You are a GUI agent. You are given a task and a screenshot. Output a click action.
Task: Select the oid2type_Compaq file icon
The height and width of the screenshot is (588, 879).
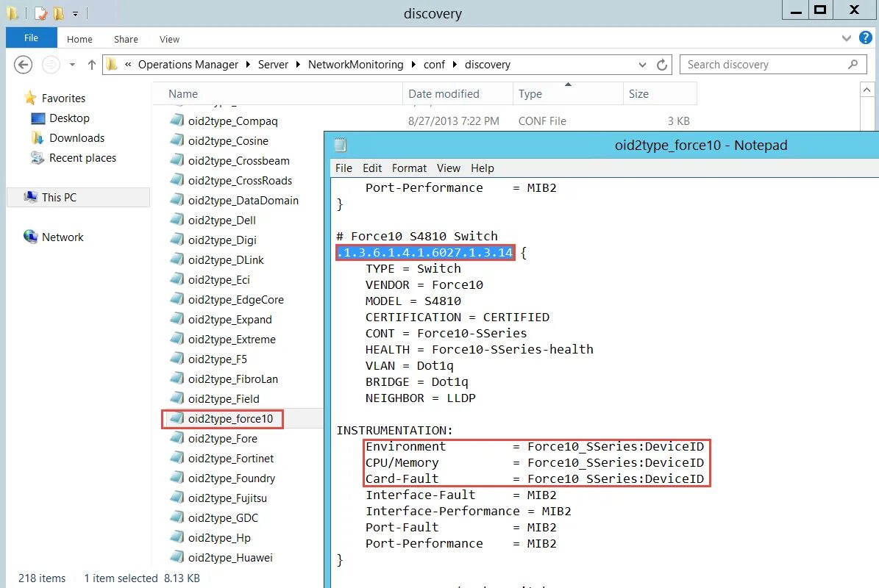[177, 121]
